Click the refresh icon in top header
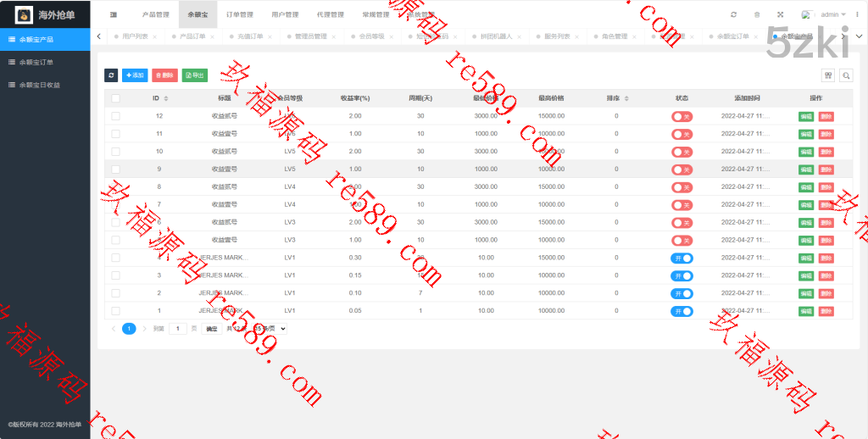The image size is (868, 439). (x=733, y=14)
